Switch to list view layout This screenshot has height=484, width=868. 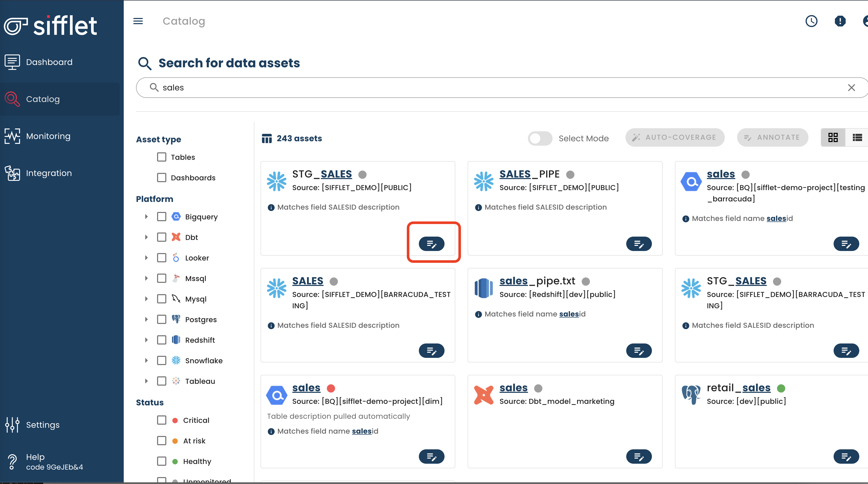click(x=857, y=137)
